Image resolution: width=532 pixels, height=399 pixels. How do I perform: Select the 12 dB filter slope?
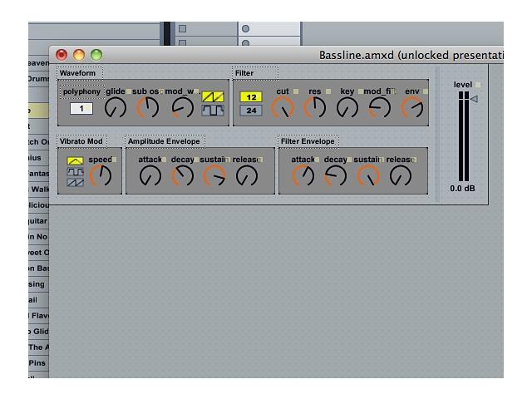[251, 97]
